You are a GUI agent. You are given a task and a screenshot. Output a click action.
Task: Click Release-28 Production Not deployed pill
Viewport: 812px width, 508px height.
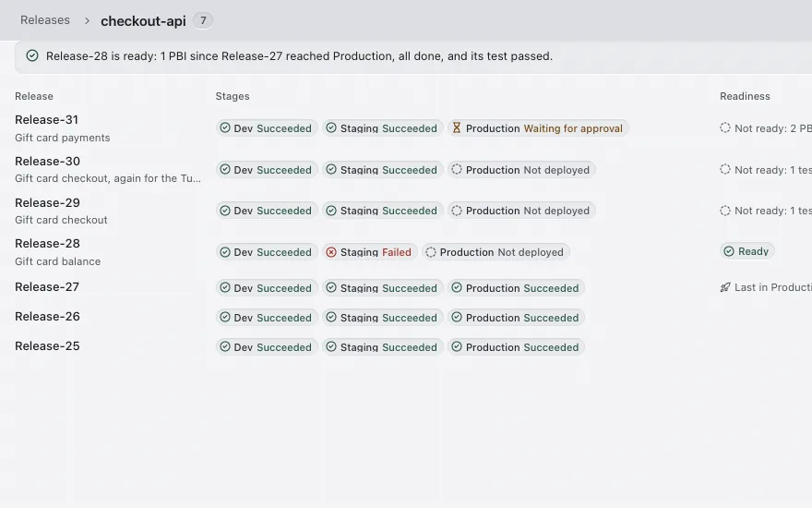click(496, 252)
